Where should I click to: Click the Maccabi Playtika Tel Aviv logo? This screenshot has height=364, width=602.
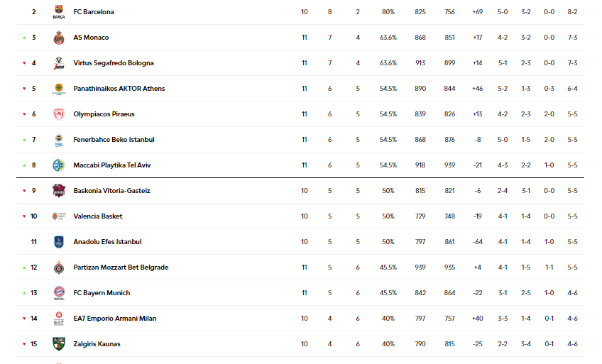tap(59, 165)
